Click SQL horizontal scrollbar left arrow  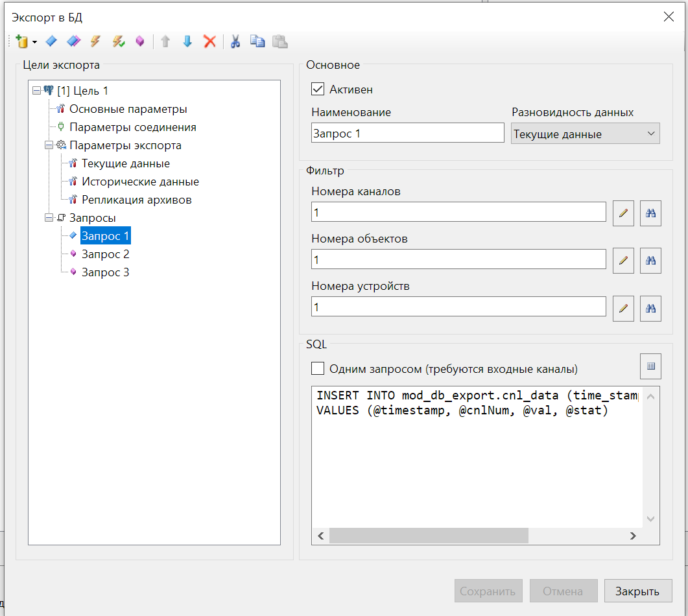coord(321,536)
